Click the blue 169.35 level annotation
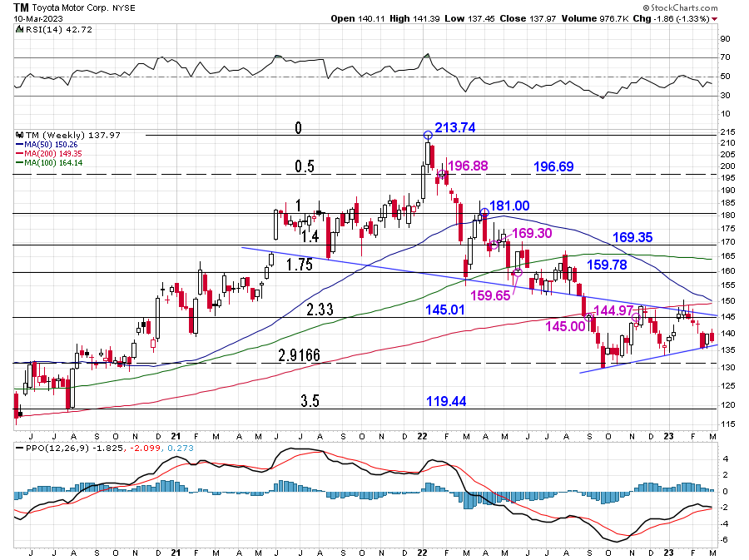 tap(632, 237)
